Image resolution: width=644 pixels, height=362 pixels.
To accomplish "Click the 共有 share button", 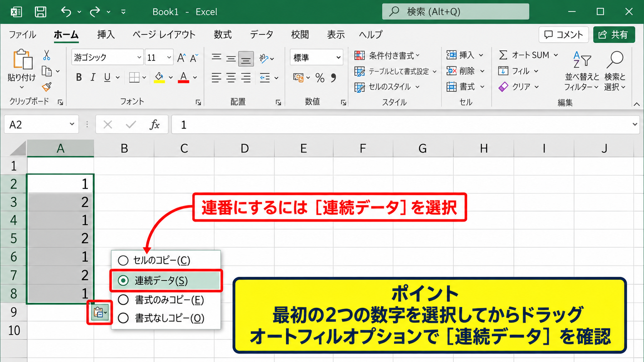I will (614, 35).
